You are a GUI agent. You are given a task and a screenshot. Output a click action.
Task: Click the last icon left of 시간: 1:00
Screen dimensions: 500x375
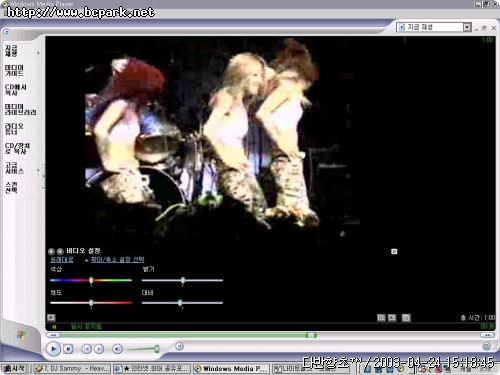406,318
